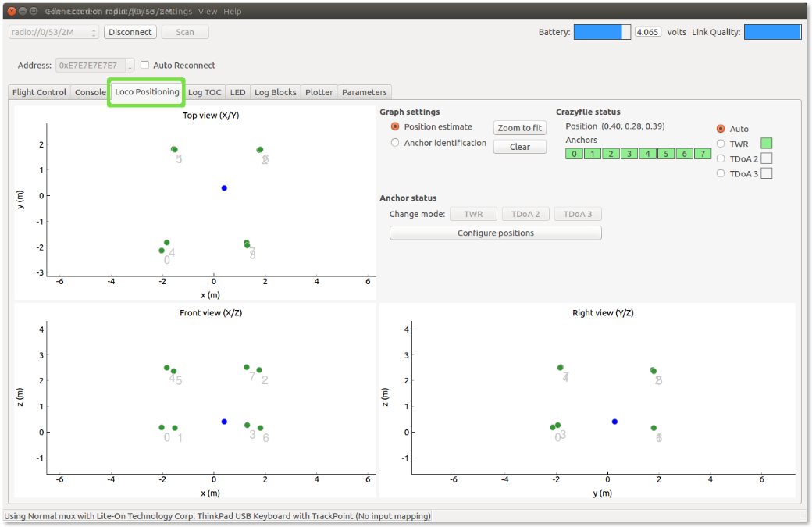
Task: Click the Change mode TWR button
Action: point(473,215)
